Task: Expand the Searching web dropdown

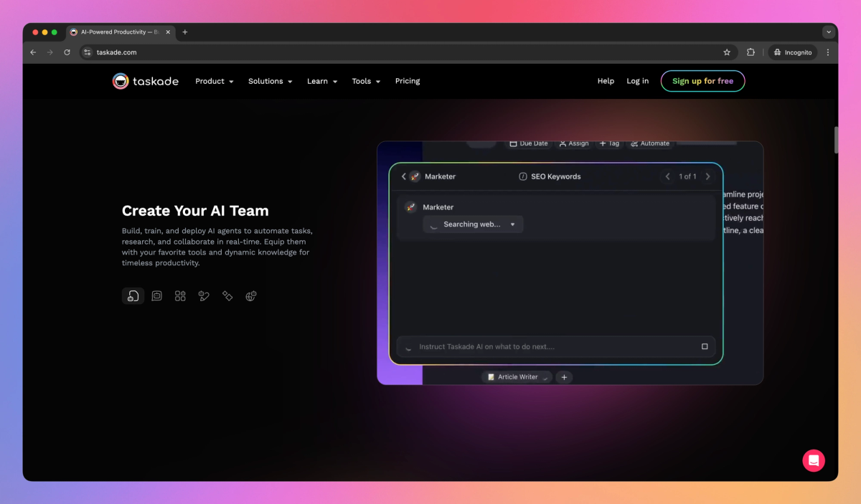Action: point(513,224)
